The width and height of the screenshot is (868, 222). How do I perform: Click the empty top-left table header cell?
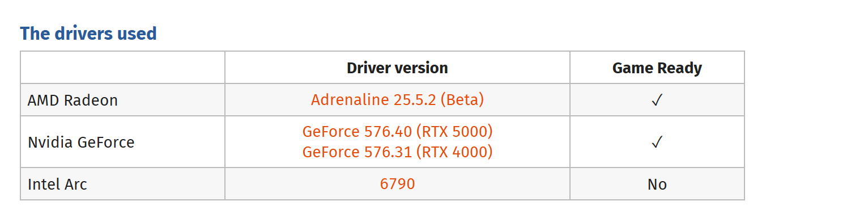point(122,68)
